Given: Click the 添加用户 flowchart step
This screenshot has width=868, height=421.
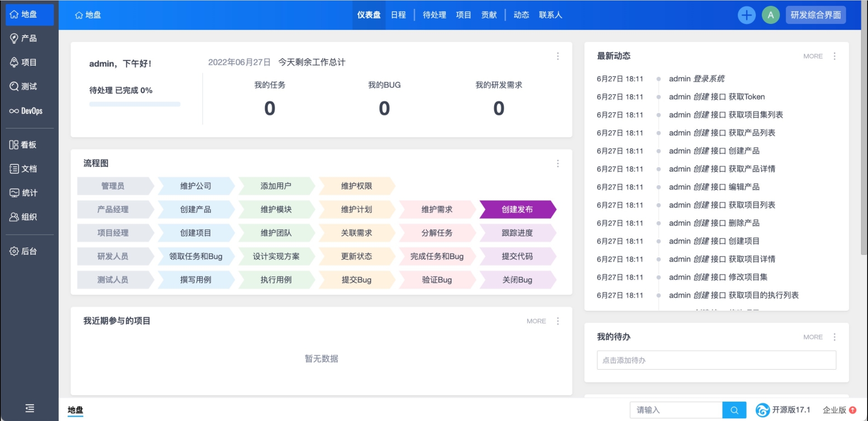Looking at the screenshot, I should 276,186.
